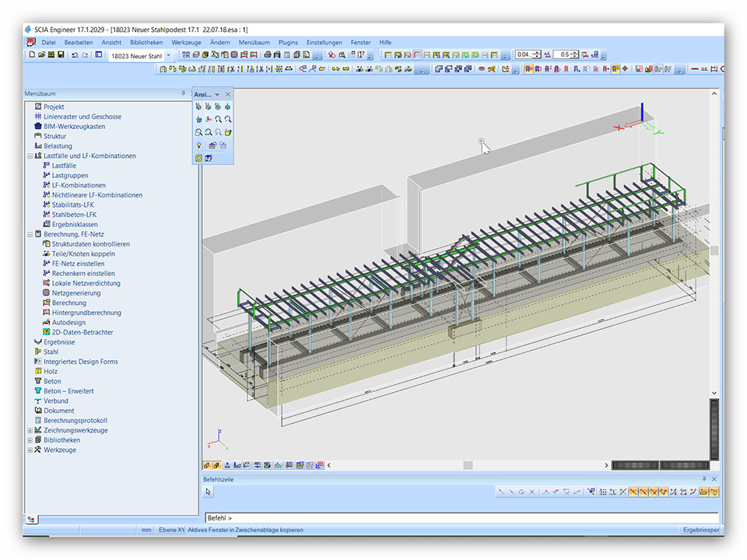Click the New project icon in toolbar
Image resolution: width=747 pixels, height=560 pixels.
coord(32,55)
